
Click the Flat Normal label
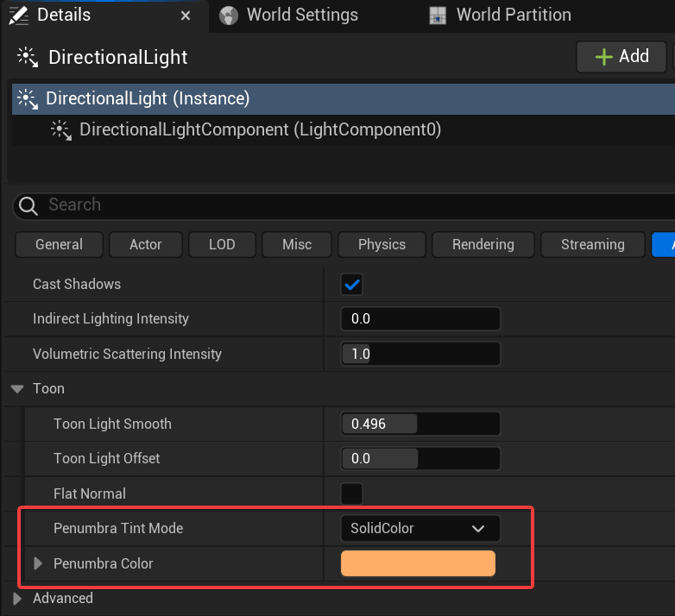click(x=90, y=493)
